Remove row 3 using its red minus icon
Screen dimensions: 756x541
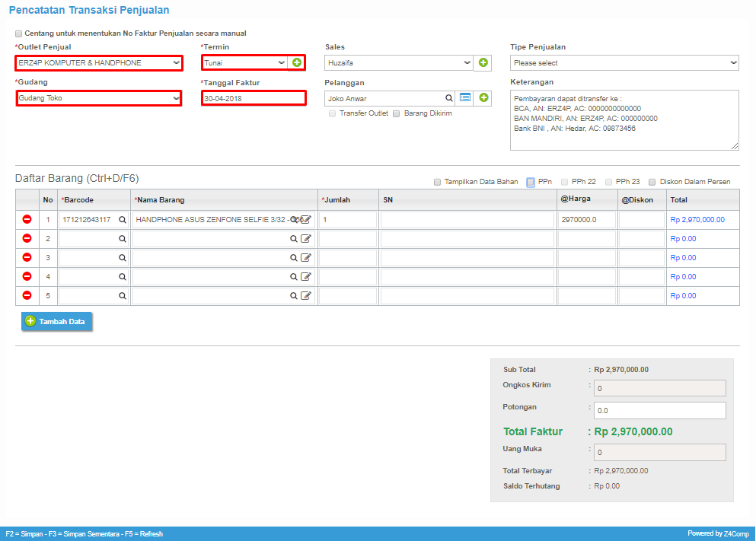pyautogui.click(x=27, y=257)
